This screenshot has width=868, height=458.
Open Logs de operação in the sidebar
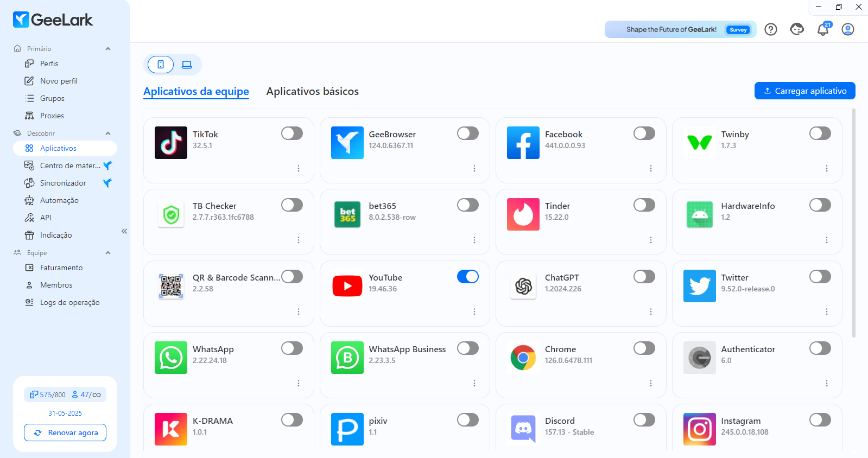click(65, 302)
